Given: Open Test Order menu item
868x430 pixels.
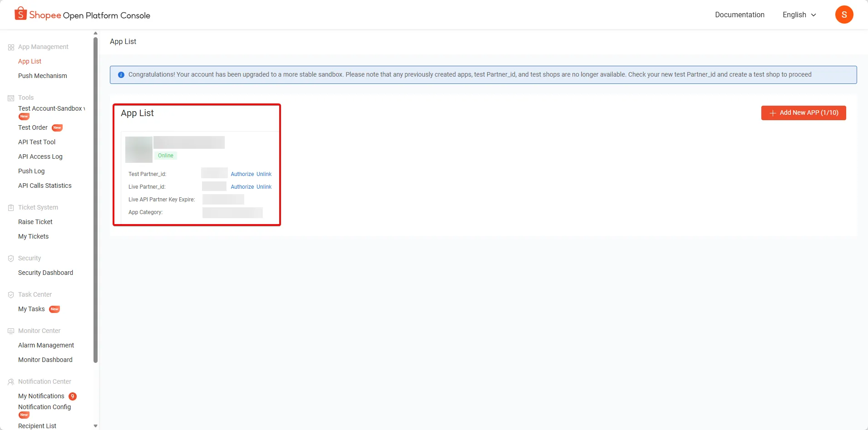Looking at the screenshot, I should [33, 128].
